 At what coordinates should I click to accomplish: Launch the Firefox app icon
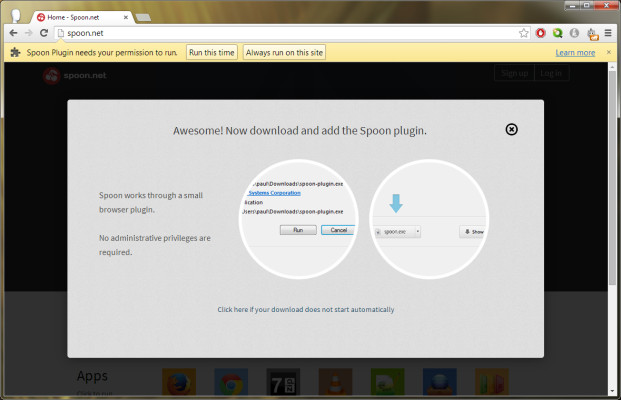coord(179,382)
